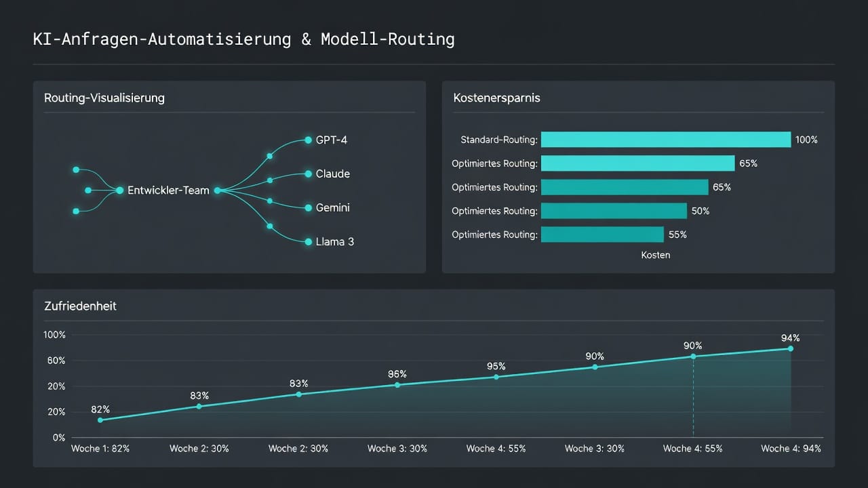Screen dimensions: 868x488
Task: Click the Zufriedenheit panel title
Action: tap(80, 306)
